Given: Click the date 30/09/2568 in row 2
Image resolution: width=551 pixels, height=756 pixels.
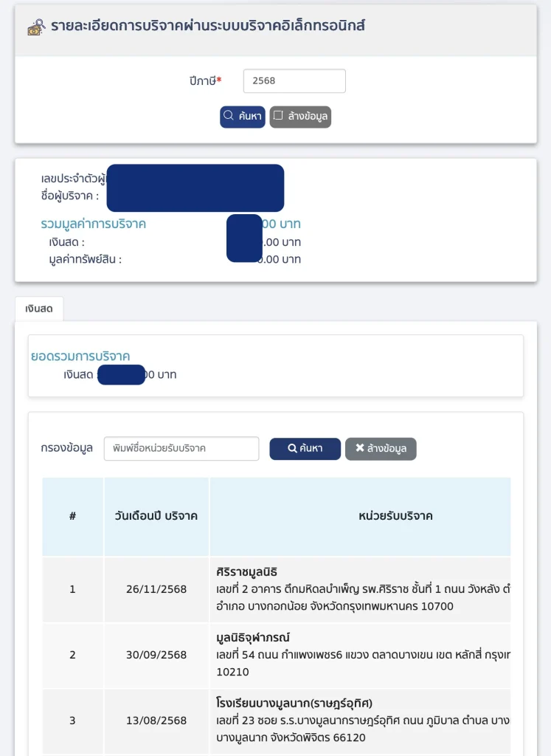Looking at the screenshot, I should 156,655.
